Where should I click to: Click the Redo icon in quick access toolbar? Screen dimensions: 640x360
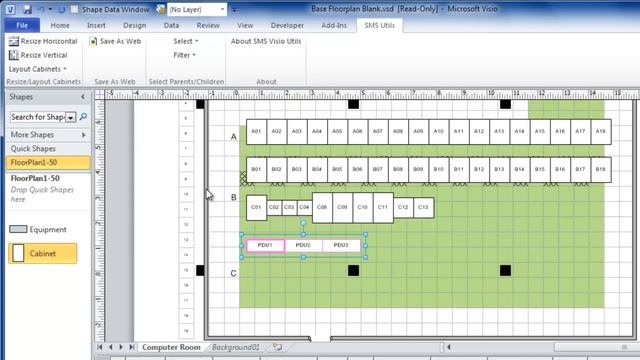tap(62, 9)
